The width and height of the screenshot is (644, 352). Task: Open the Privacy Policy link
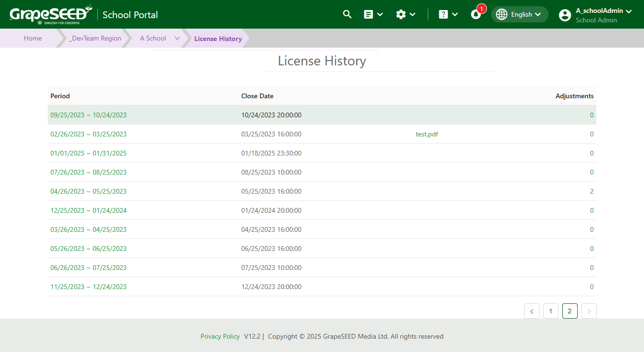[x=220, y=336]
